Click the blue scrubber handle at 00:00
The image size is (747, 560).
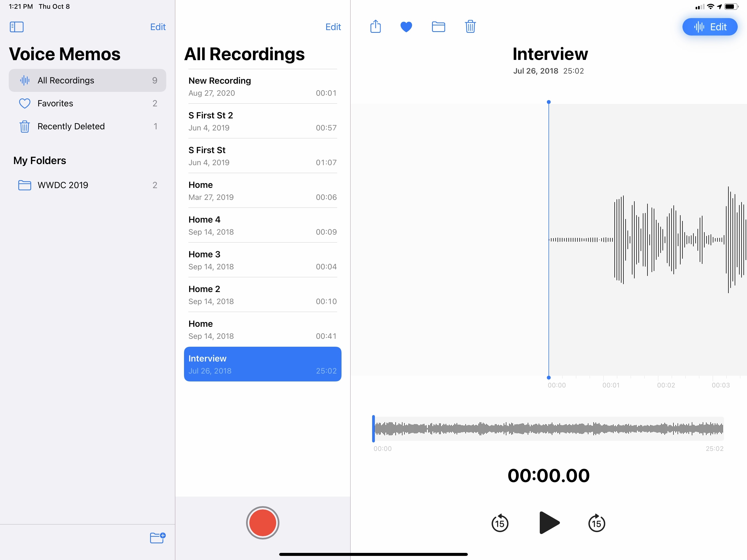coord(373,428)
